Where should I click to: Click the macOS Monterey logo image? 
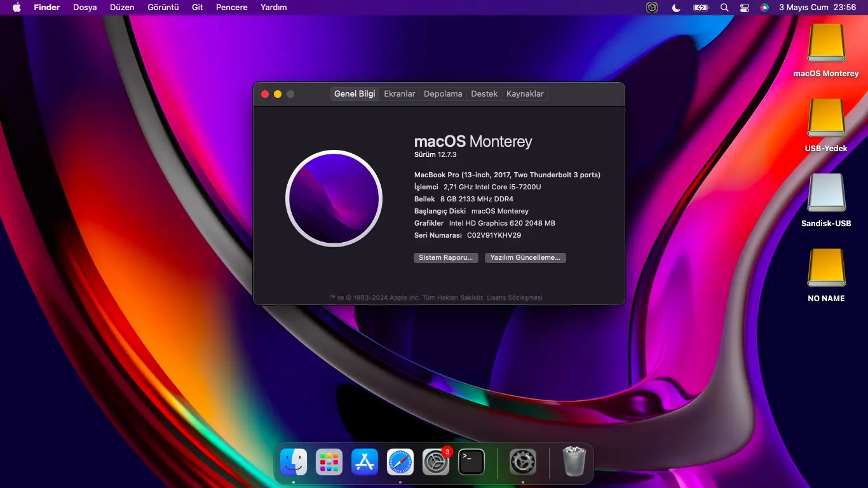[x=334, y=198]
